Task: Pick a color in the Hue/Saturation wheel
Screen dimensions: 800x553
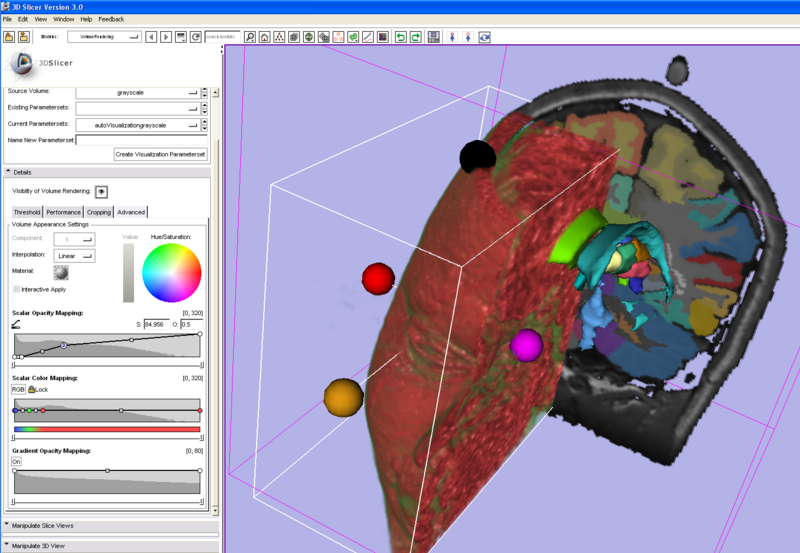Action: click(x=172, y=273)
